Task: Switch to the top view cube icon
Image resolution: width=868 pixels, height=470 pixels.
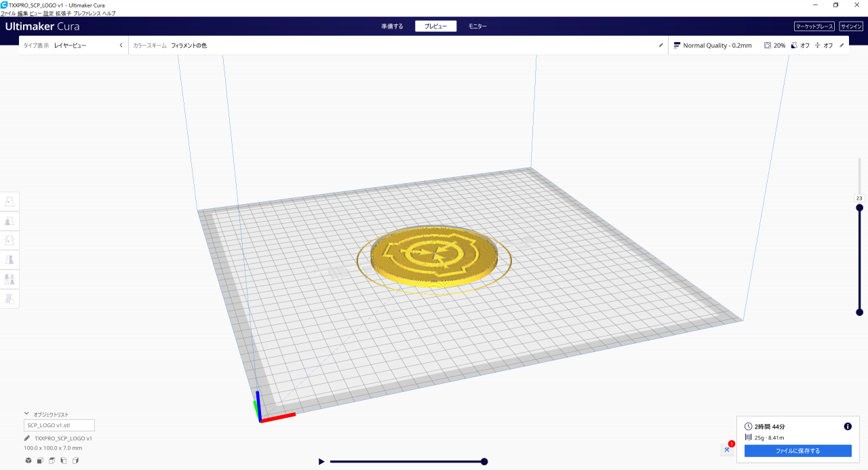Action: (x=52, y=461)
